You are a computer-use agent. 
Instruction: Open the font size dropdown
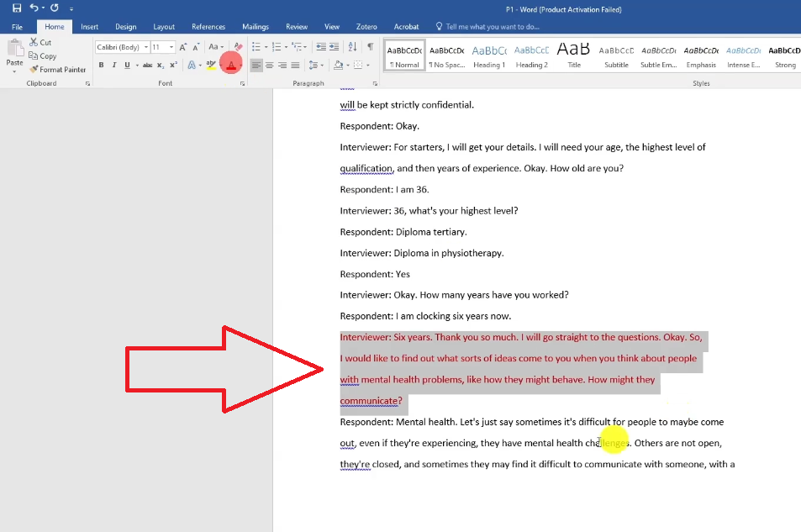162,47
